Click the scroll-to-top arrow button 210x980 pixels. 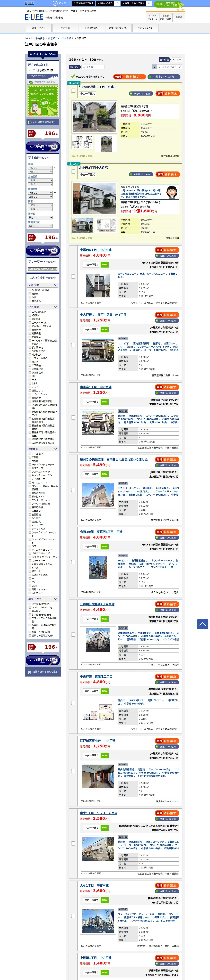202,624
